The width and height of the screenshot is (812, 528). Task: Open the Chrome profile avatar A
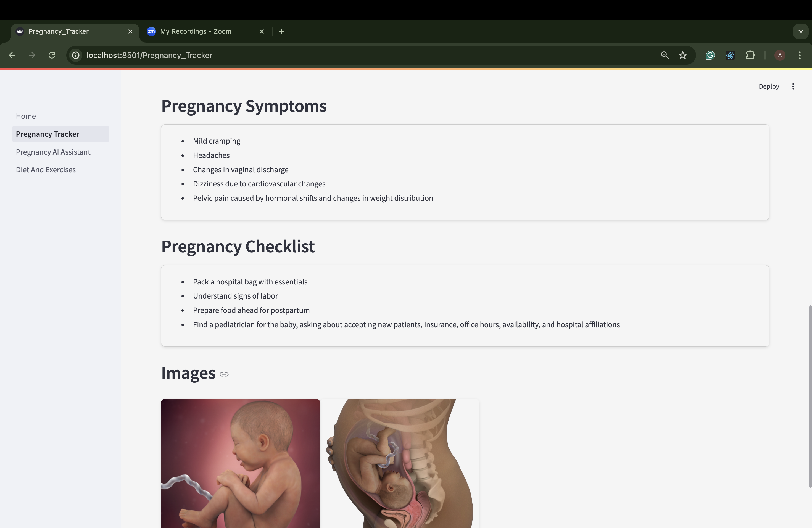pos(780,55)
